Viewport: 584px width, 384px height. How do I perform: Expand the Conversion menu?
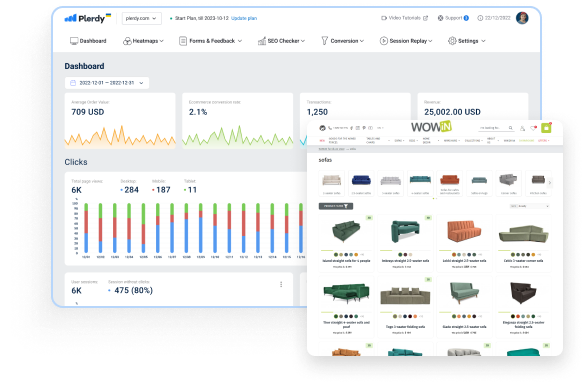(343, 41)
